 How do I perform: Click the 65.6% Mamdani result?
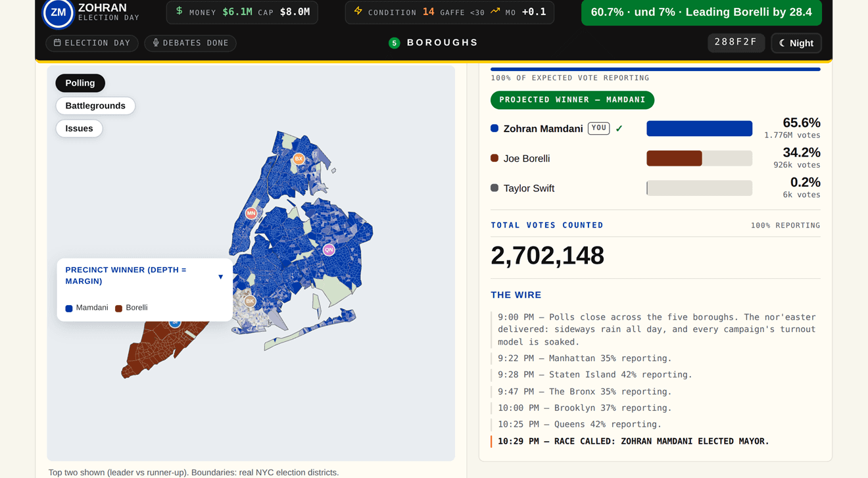pyautogui.click(x=801, y=123)
